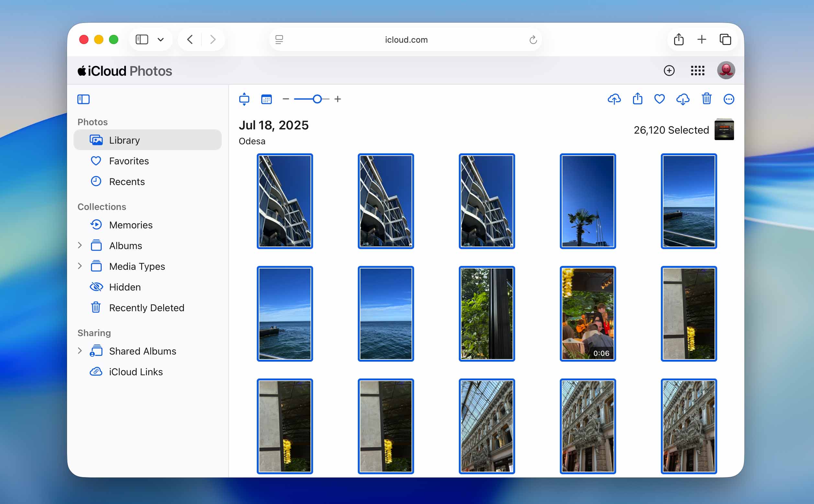Click the calendar view icon

pos(266,99)
